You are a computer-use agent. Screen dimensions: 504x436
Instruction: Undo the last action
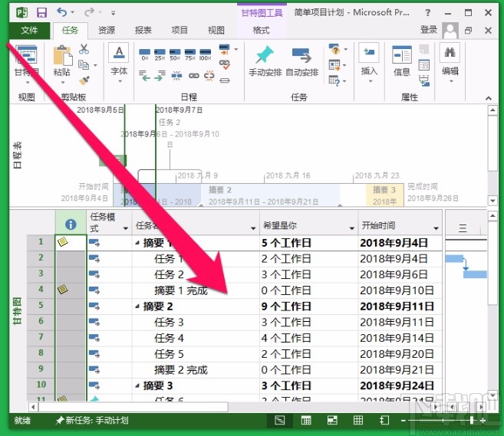[61, 12]
